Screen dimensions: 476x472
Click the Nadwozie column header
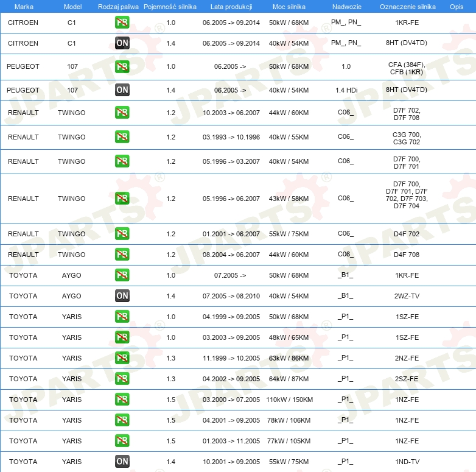click(347, 7)
